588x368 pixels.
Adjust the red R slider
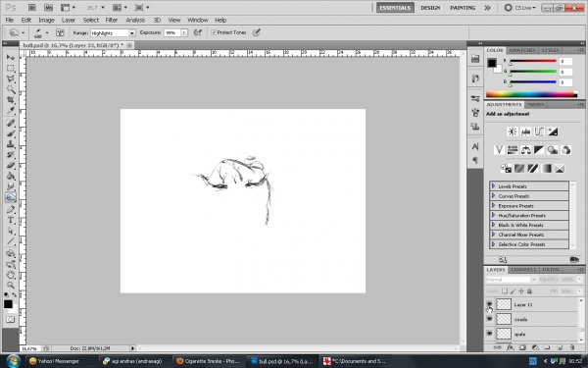click(532, 61)
